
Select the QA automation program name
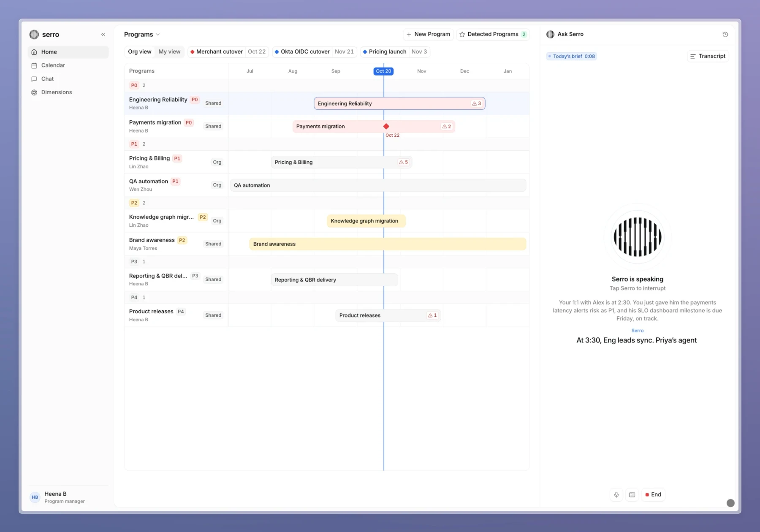[x=149, y=182]
